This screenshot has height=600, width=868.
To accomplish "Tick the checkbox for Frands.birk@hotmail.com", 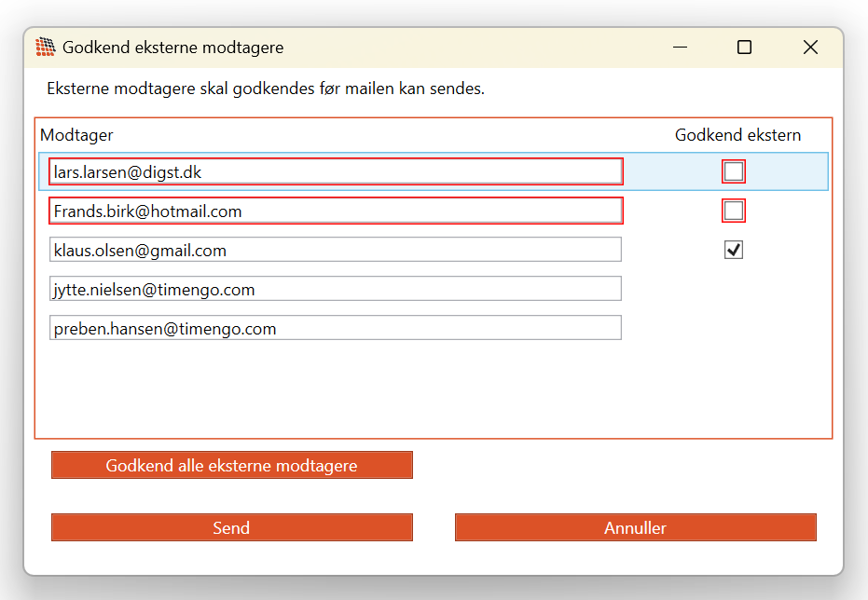I will tap(734, 211).
